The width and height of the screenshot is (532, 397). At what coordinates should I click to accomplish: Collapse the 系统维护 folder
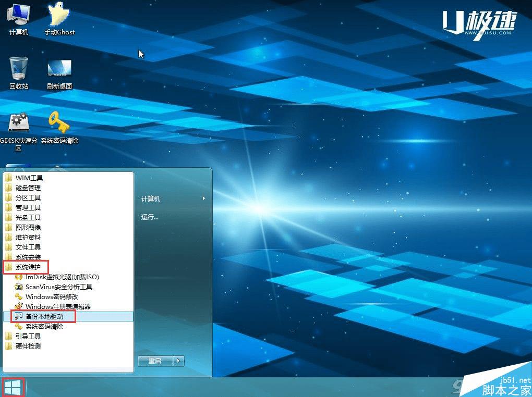click(x=28, y=267)
